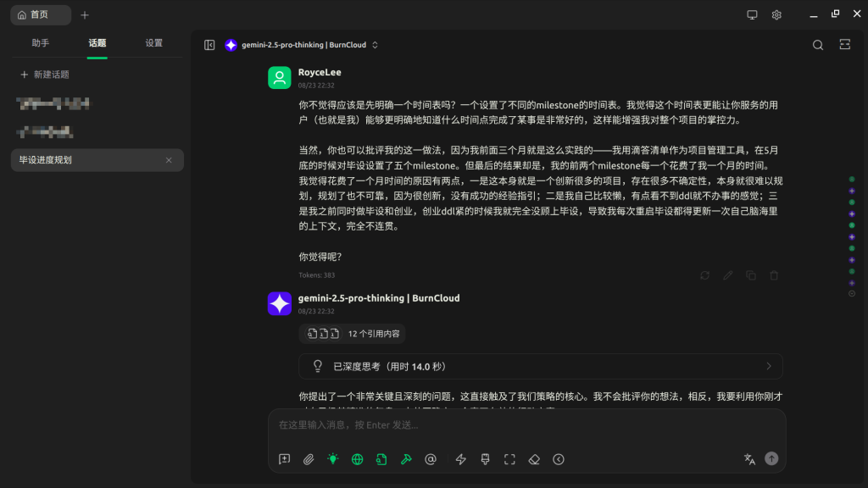
Task: Open quick phrases lightning icon
Action: click(460, 459)
